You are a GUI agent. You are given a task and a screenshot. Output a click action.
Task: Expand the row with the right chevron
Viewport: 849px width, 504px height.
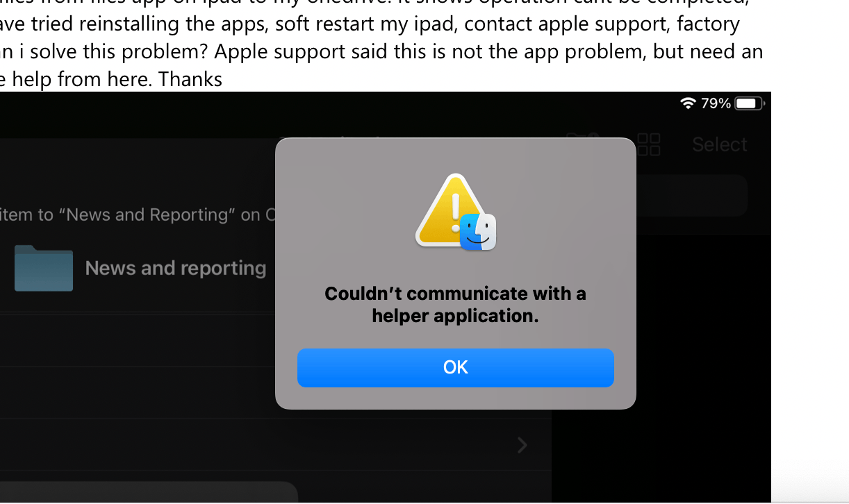pos(522,444)
